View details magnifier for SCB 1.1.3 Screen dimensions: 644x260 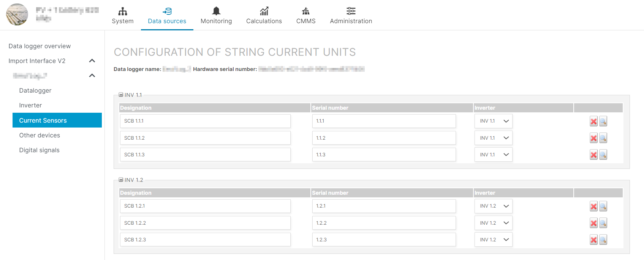point(603,155)
